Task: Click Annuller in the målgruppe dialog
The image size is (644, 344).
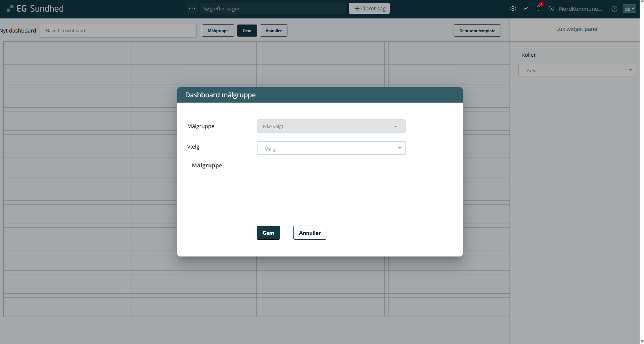Action: [x=310, y=233]
